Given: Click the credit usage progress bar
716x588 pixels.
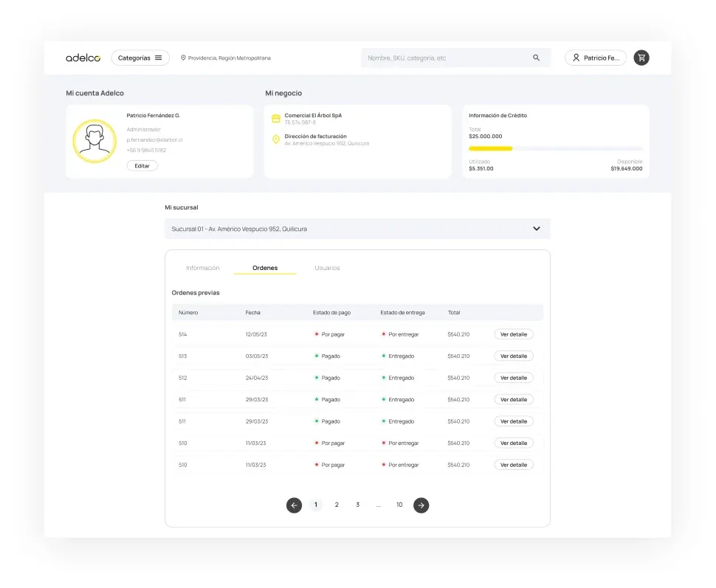Looking at the screenshot, I should click(555, 148).
